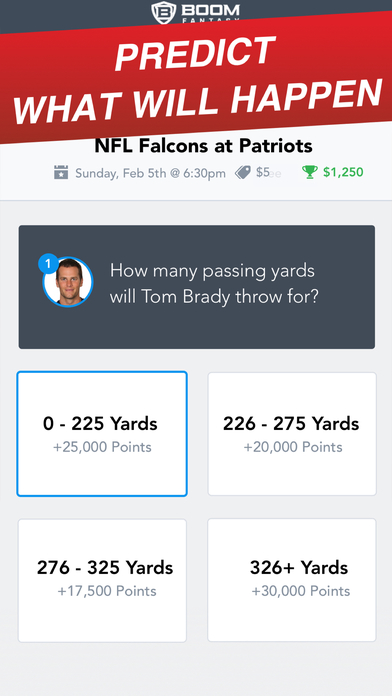This screenshot has height=696, width=392.
Task: Select the 326+ Yards option
Action: click(292, 580)
